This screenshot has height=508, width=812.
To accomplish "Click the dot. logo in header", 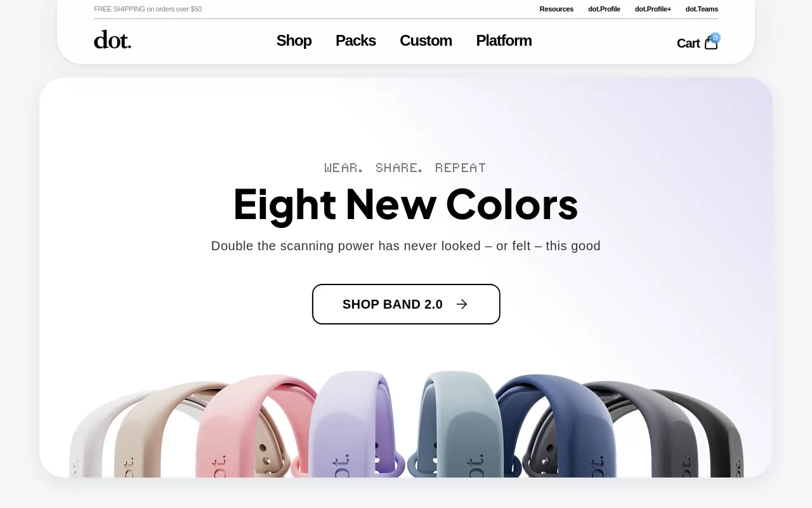I will (112, 40).
